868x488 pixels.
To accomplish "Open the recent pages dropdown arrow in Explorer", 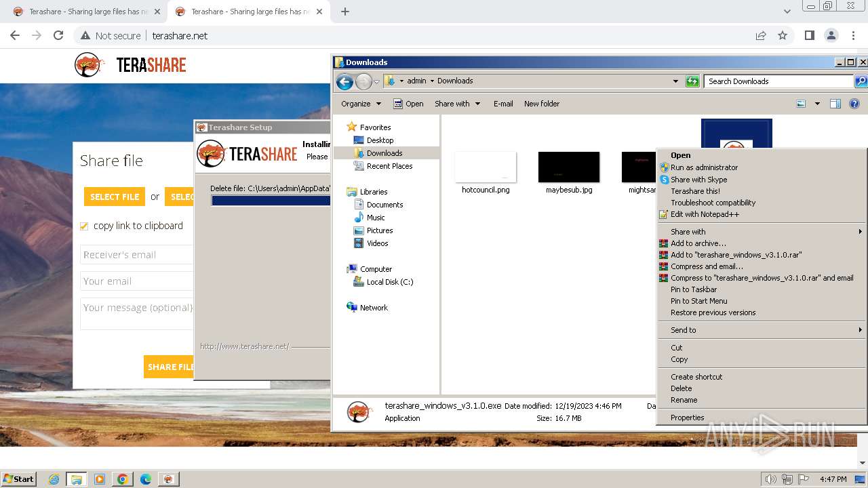I will coord(376,82).
